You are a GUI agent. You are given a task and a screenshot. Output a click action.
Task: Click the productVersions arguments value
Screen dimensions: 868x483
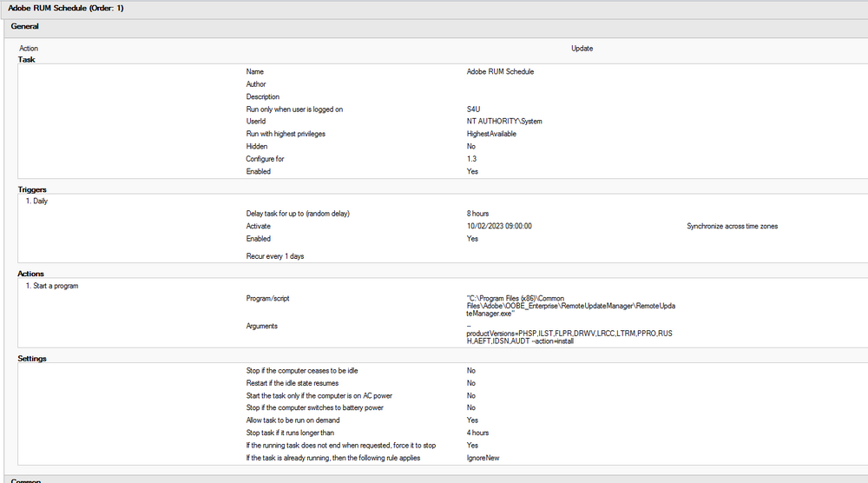tap(569, 334)
